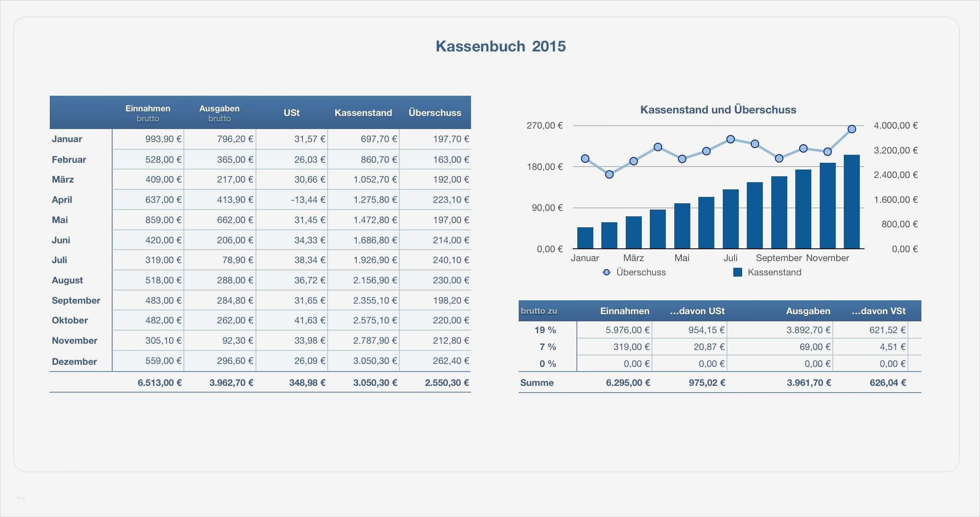This screenshot has height=517, width=980.
Task: Click the USt column header
Action: coord(291,112)
